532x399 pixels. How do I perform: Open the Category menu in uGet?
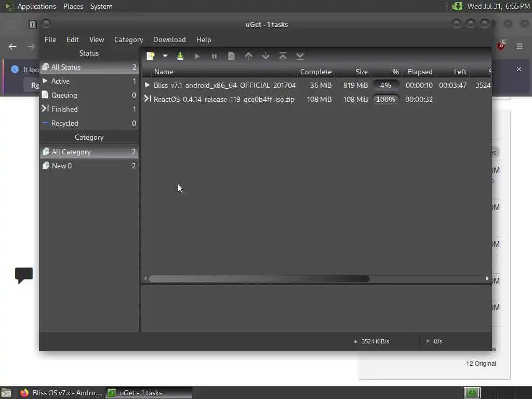(x=129, y=39)
